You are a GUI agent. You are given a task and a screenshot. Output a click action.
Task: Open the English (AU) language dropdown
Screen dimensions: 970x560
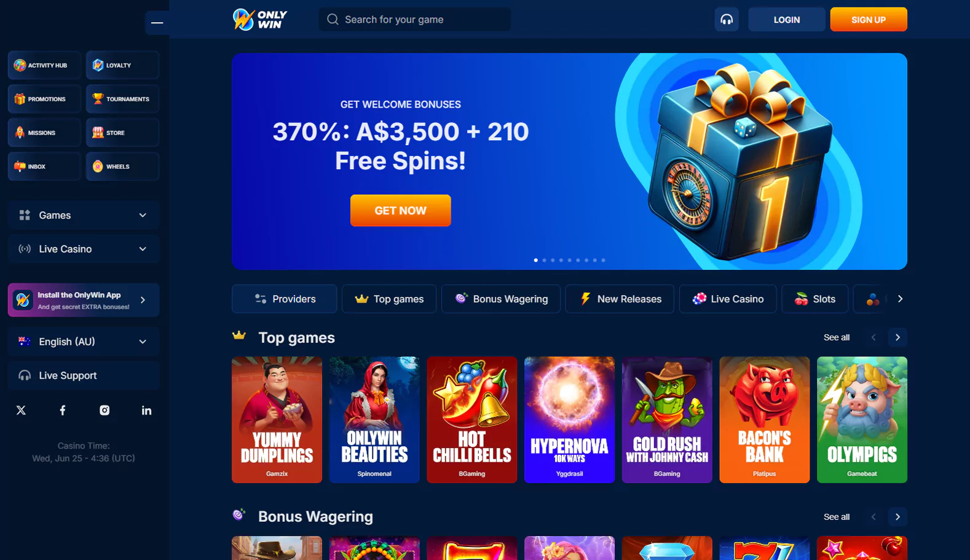click(84, 342)
